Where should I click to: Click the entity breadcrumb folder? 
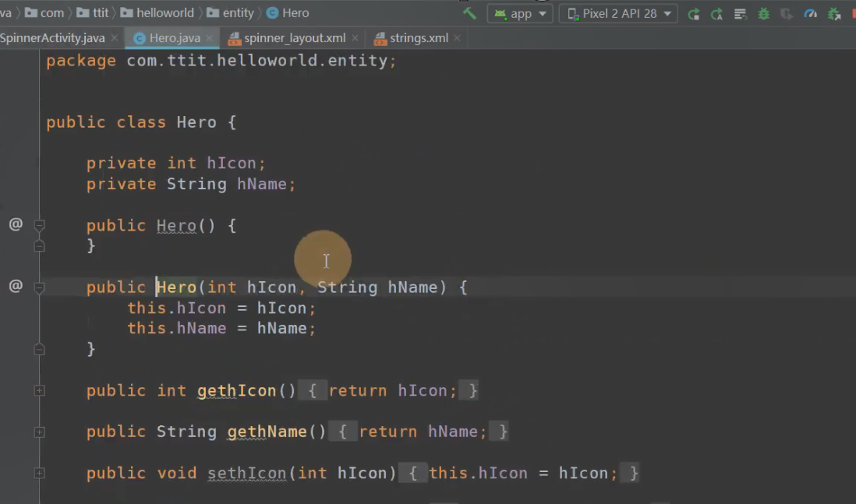(x=230, y=13)
